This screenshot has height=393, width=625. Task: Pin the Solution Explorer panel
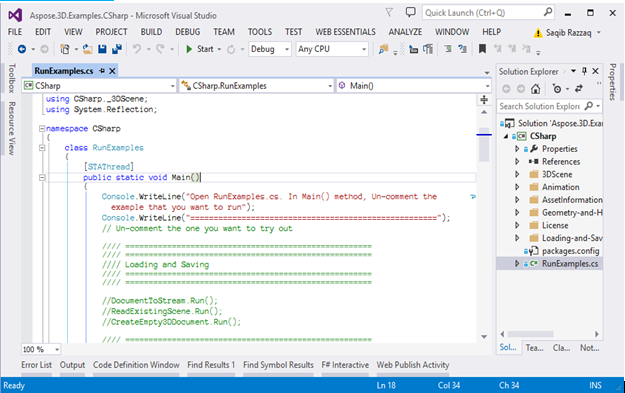[584, 71]
